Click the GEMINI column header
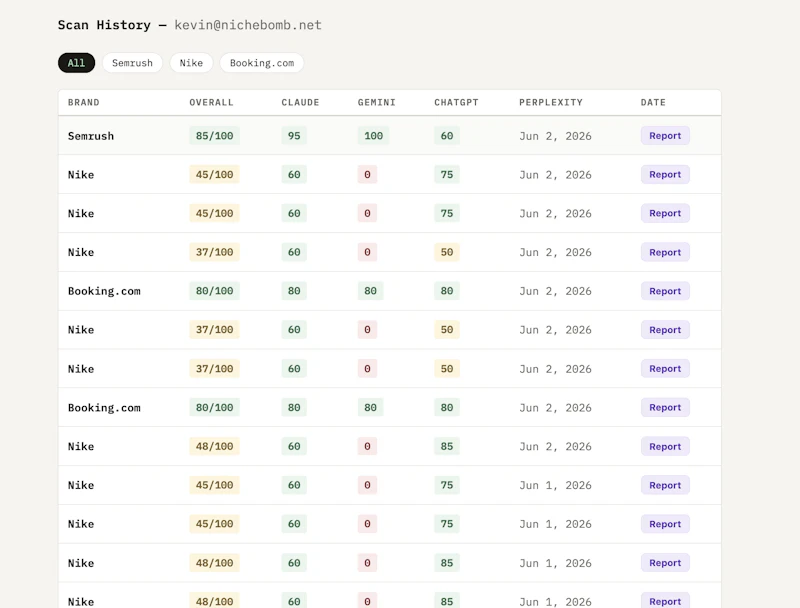 tap(377, 102)
